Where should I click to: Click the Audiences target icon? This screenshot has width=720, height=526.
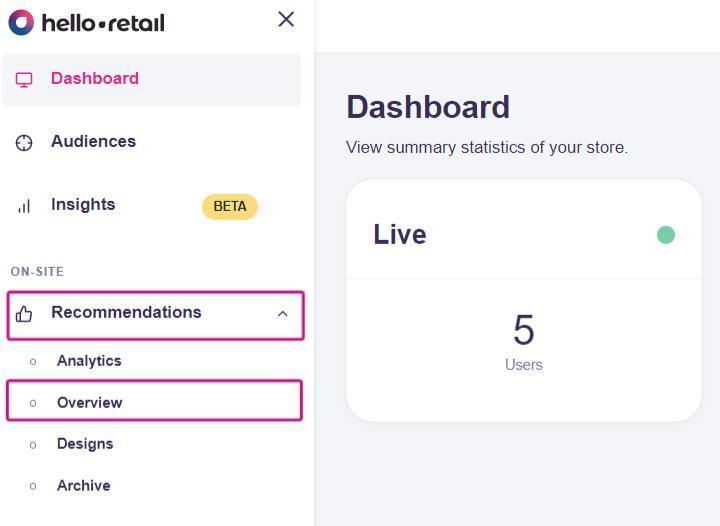[24, 143]
